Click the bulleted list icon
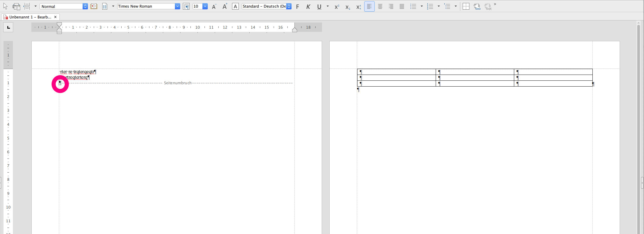644x234 pixels. point(413,6)
